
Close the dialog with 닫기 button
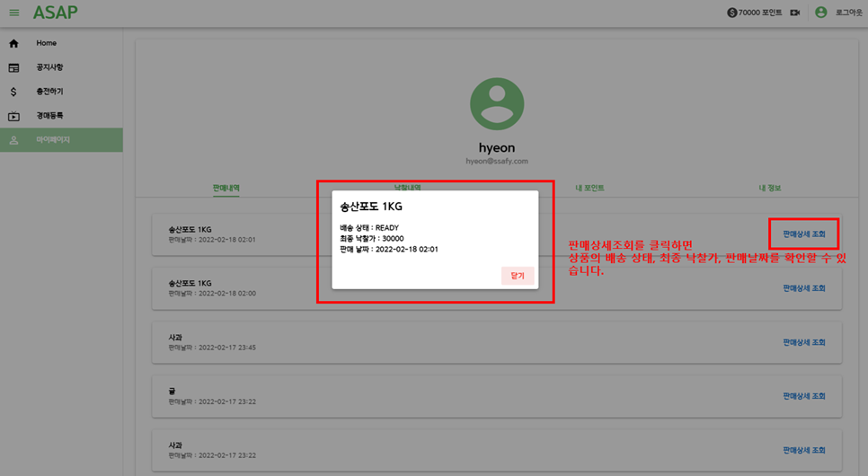[x=518, y=276]
